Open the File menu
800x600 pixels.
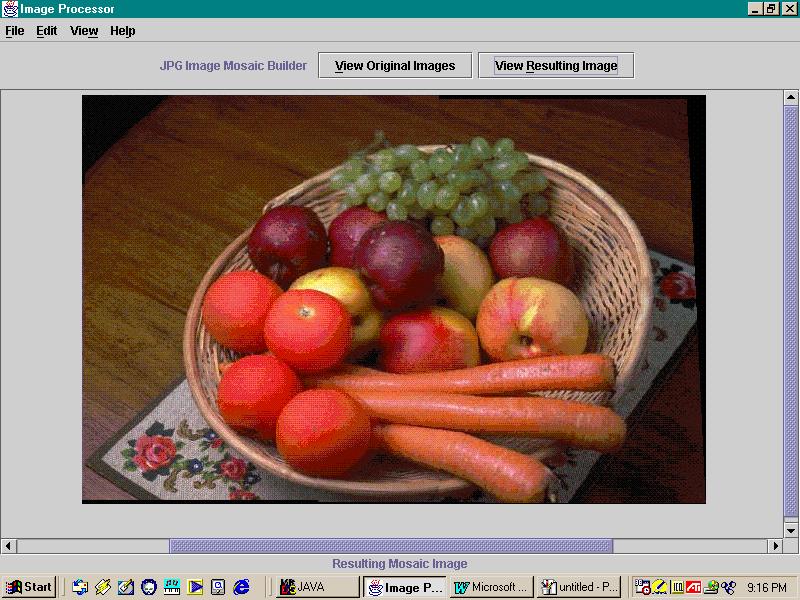(15, 31)
